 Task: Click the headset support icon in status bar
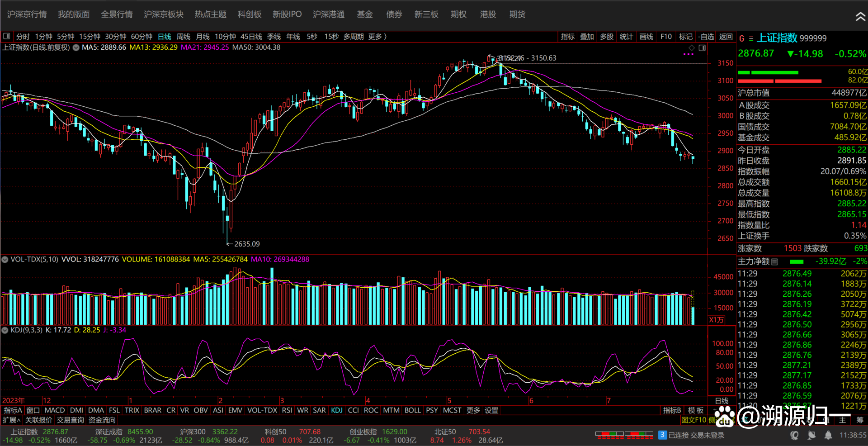click(x=794, y=435)
